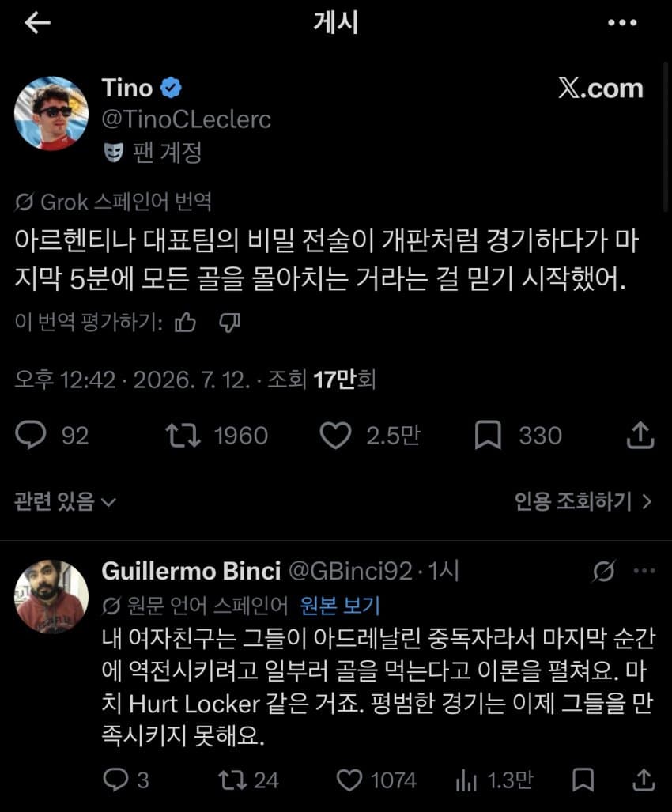This screenshot has height=812, width=672.
Task: Click 원본 보기 to show original text
Action: [x=340, y=605]
